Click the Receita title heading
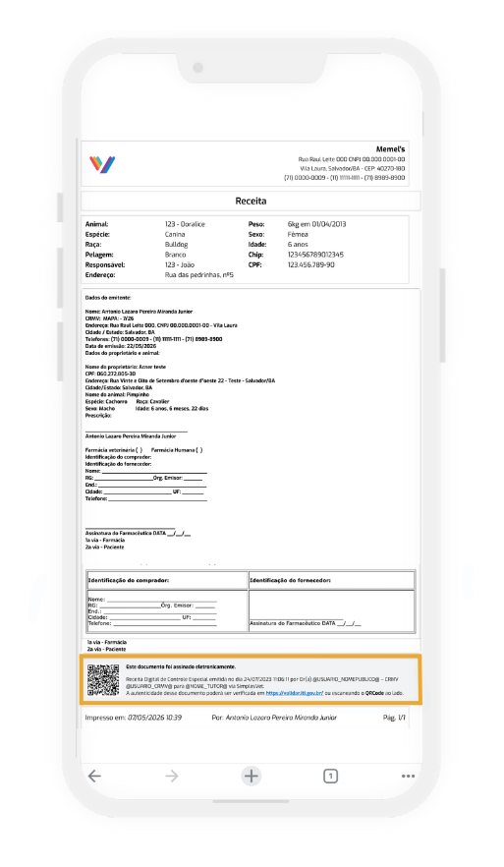The image size is (504, 867). pos(251,202)
